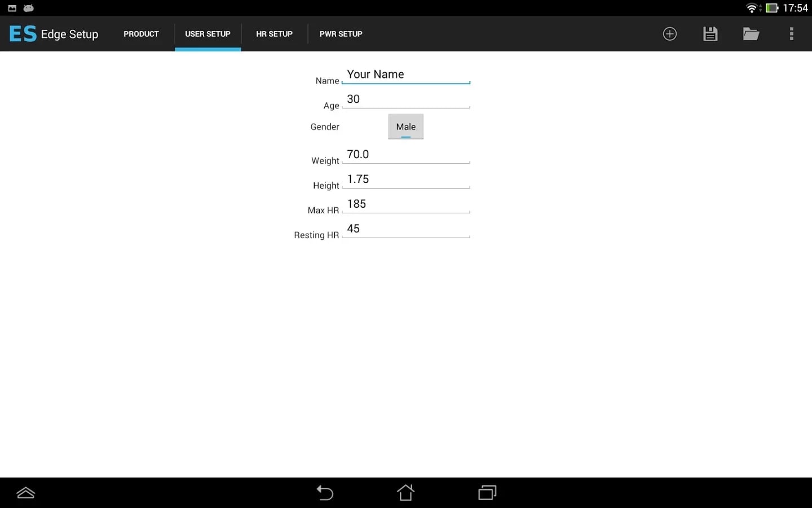
Task: Tap the 'Weight' label
Action: point(325,161)
